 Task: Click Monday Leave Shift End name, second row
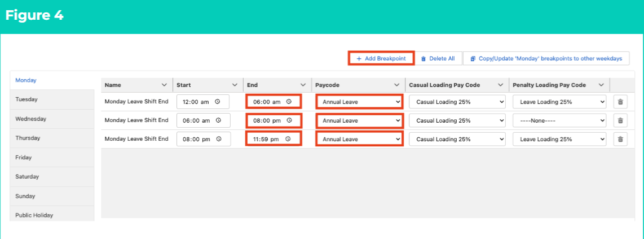pos(136,120)
